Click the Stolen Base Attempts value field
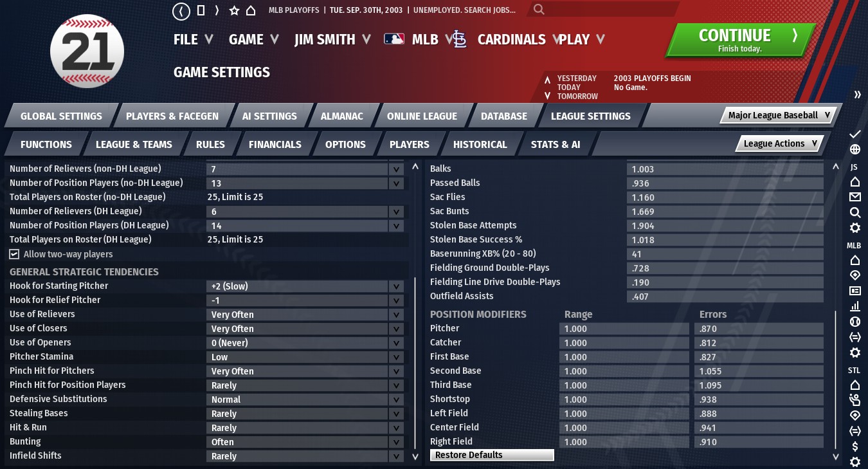This screenshot has height=469, width=868. 725,226
